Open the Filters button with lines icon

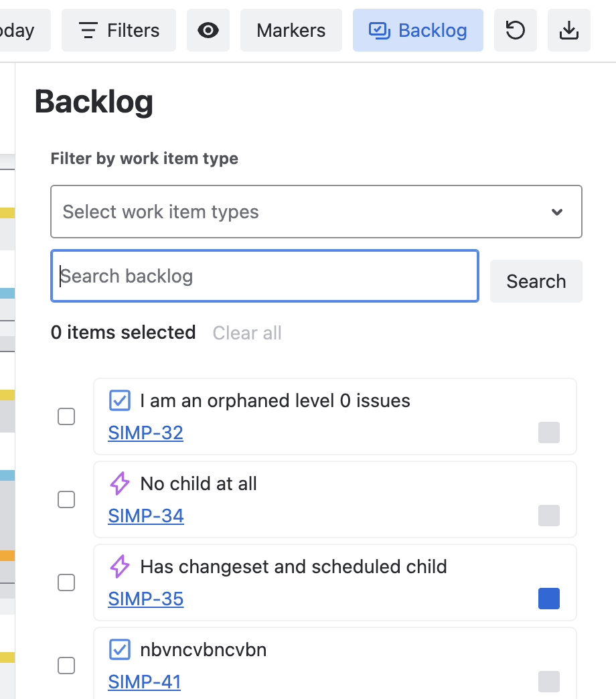point(119,30)
